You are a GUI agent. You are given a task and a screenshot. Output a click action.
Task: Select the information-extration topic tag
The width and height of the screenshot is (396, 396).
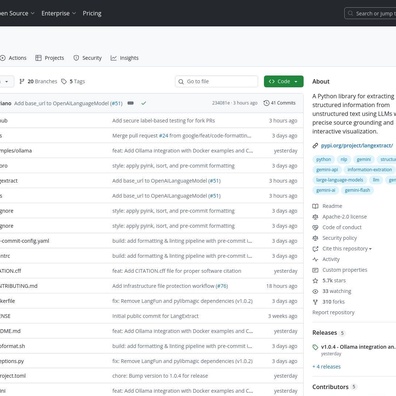click(x=370, y=170)
